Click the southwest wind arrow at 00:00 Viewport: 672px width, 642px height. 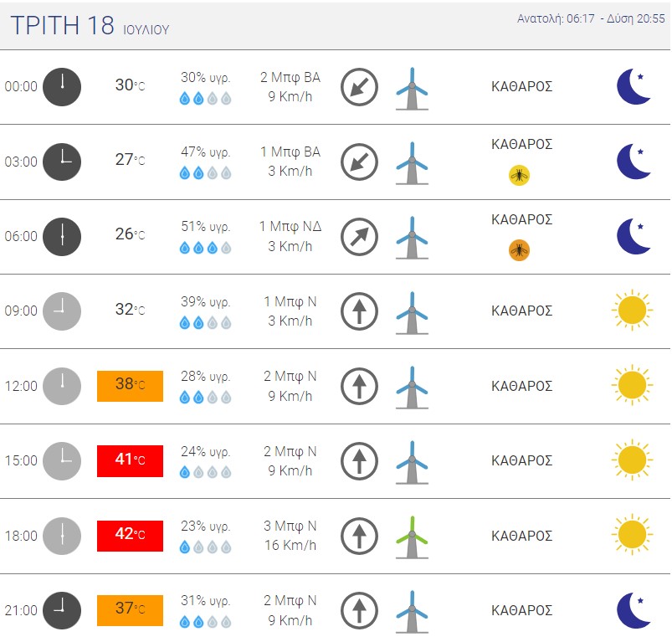[x=359, y=87]
